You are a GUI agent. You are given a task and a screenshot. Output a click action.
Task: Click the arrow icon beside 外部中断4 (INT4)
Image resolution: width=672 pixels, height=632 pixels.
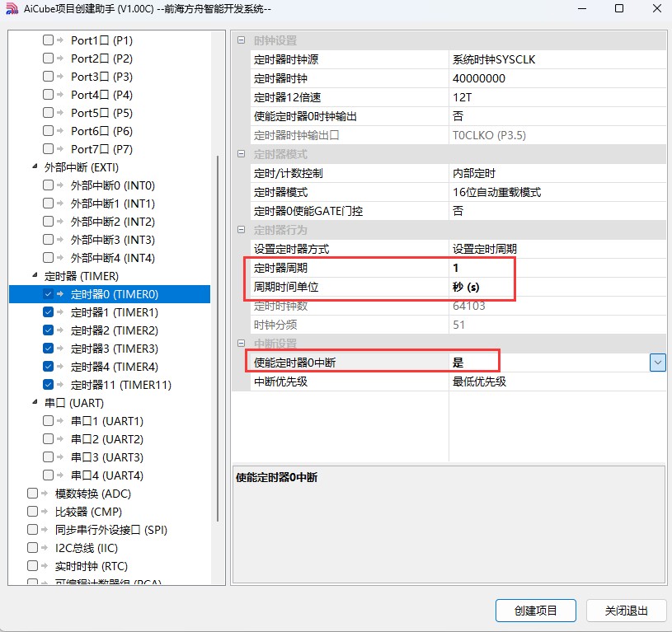60,258
